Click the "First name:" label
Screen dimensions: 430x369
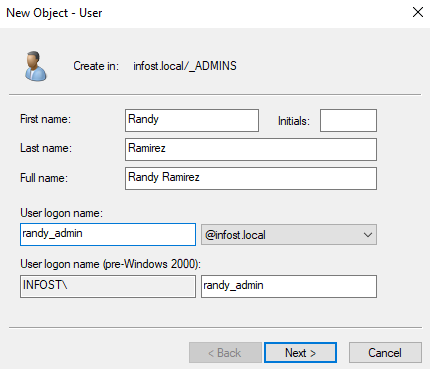click(x=45, y=119)
